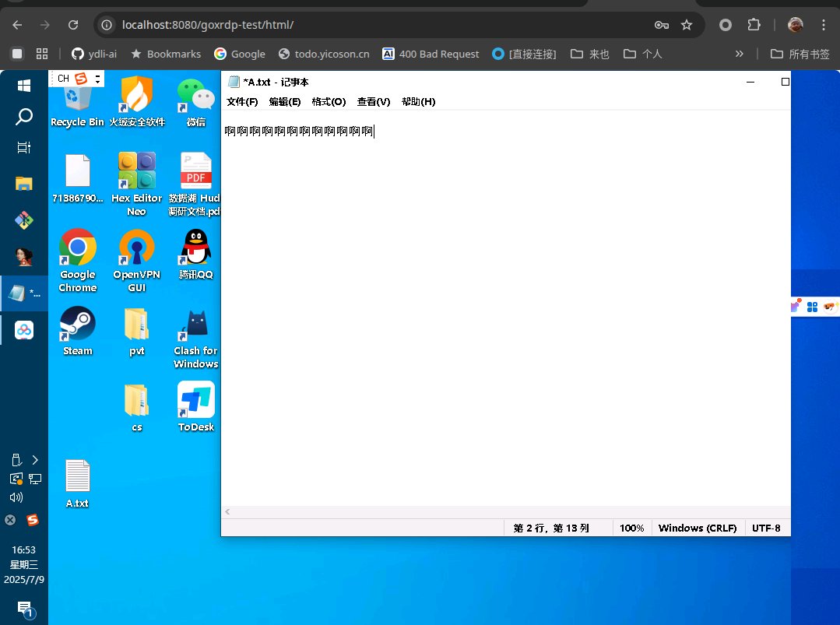Open the pvt folder

[136, 331]
